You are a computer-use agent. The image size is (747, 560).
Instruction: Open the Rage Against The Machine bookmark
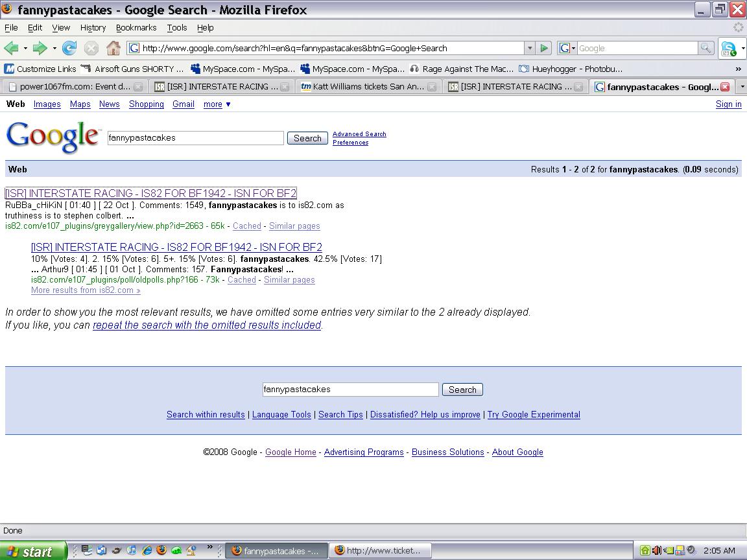click(461, 69)
